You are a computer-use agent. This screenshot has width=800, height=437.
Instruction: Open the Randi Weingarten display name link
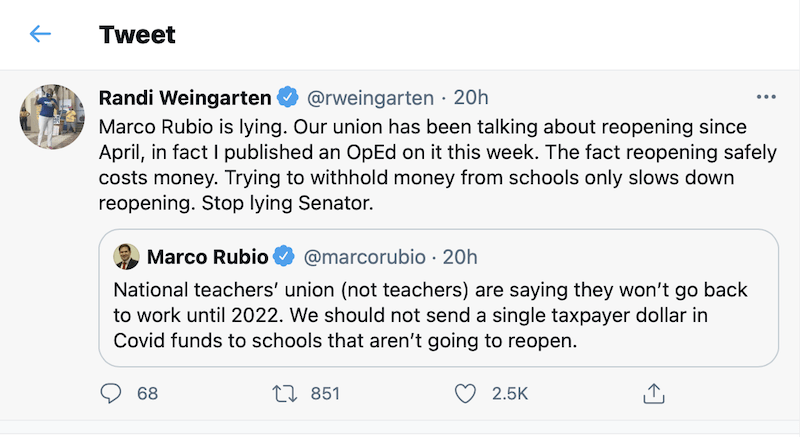click(x=185, y=97)
